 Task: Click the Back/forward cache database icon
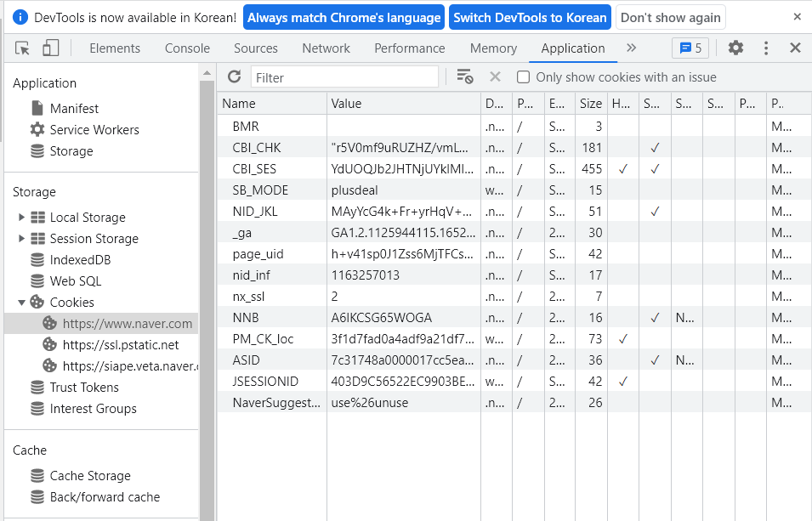click(37, 496)
